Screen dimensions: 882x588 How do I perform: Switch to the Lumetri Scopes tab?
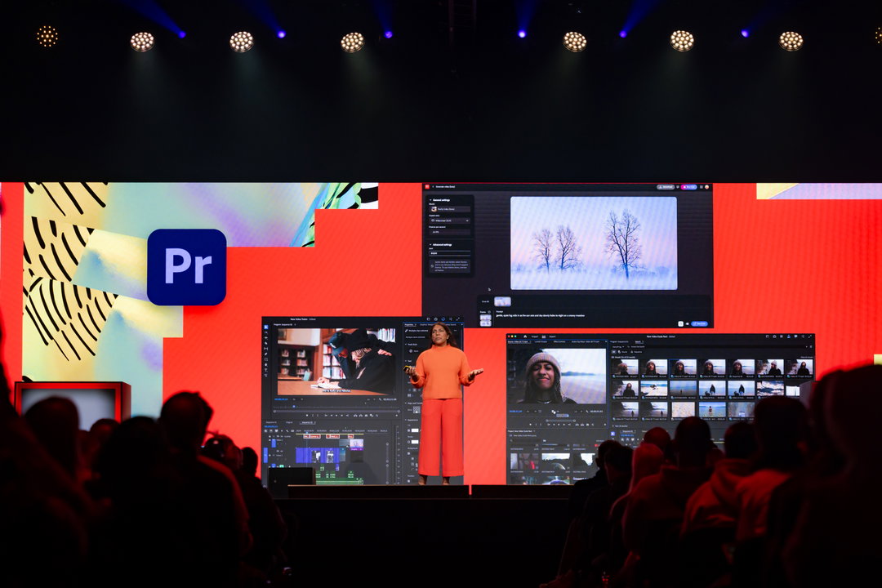click(541, 341)
